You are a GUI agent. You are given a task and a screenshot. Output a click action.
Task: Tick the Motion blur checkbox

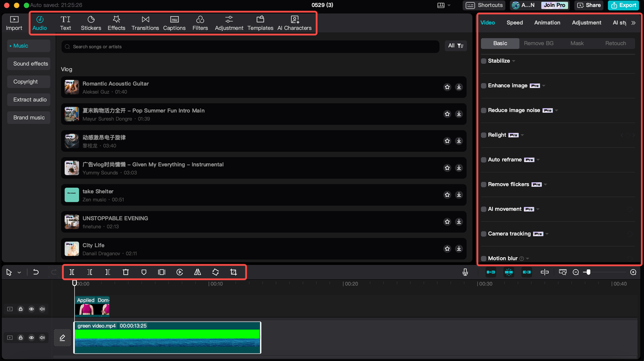click(484, 258)
